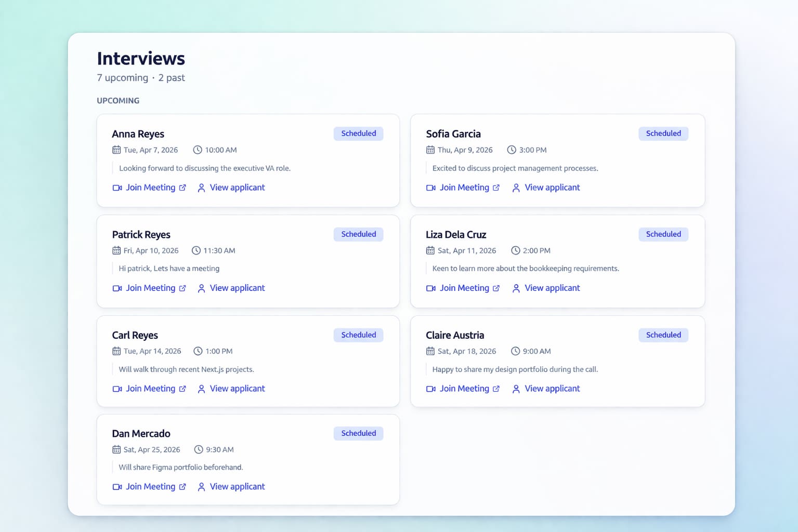The image size is (798, 532).
Task: Select View applicant on Liza Dela Cruz card
Action: (552, 288)
